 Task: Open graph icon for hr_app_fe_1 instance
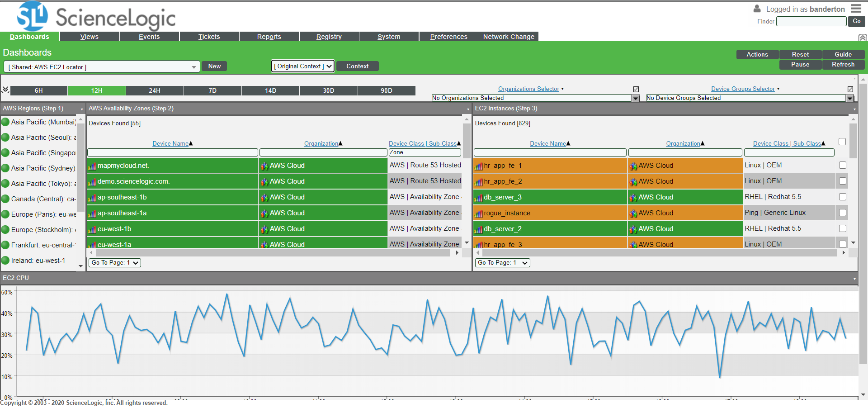(479, 166)
